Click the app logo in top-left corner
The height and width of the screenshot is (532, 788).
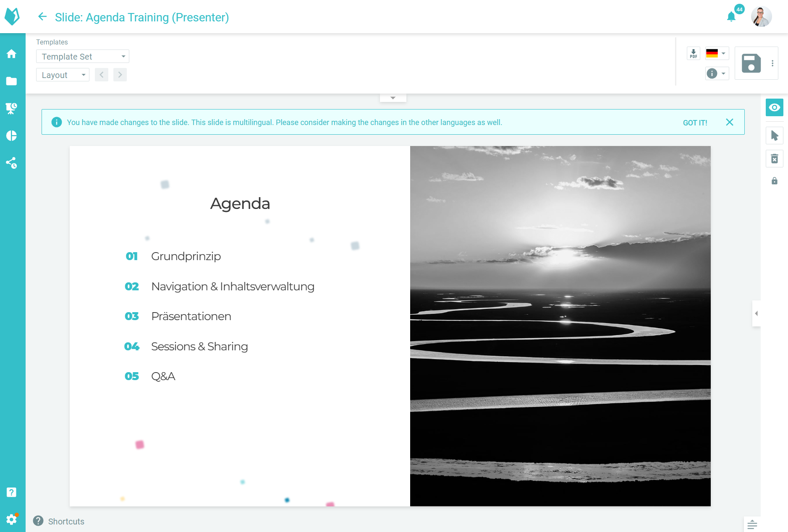12,16
